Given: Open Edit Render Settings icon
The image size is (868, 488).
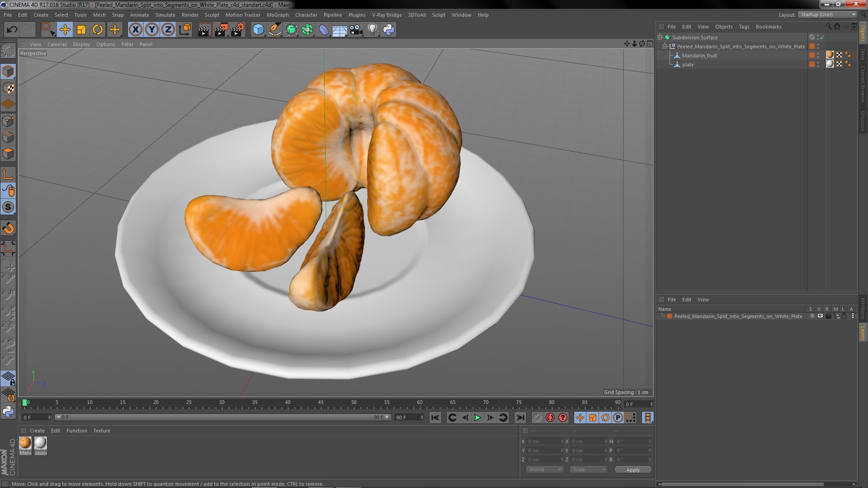Looking at the screenshot, I should point(238,30).
